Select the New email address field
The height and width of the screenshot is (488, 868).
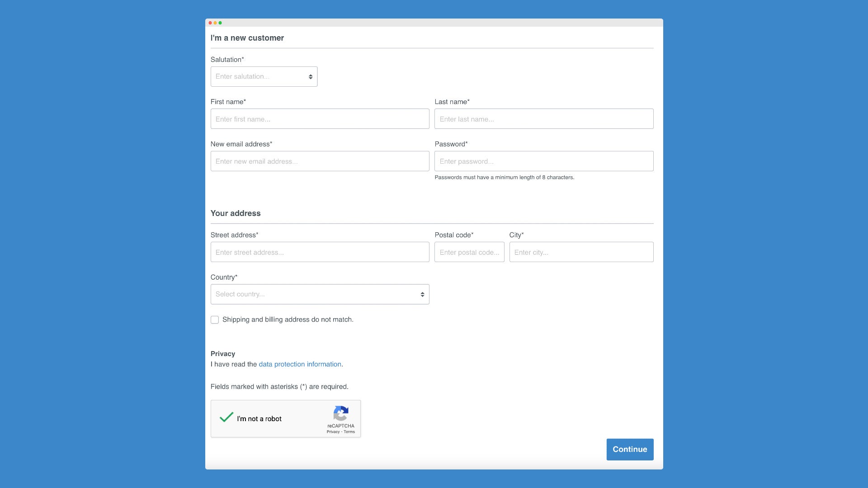320,161
